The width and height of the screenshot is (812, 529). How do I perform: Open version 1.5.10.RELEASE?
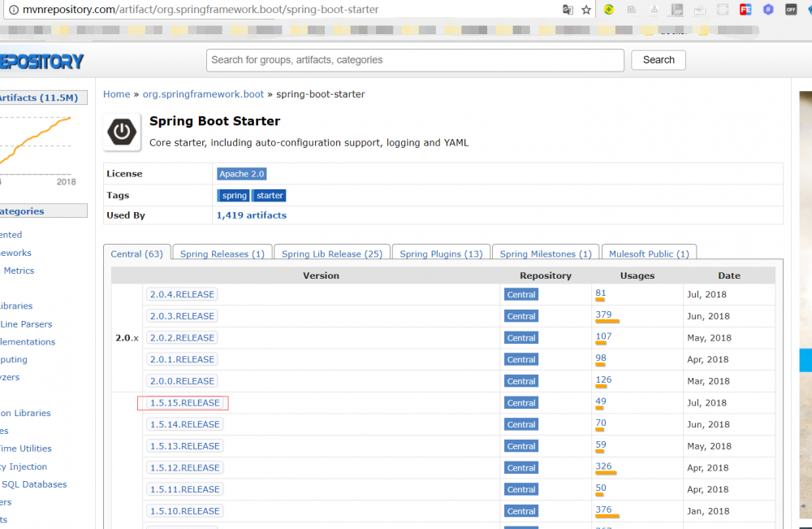click(x=185, y=511)
